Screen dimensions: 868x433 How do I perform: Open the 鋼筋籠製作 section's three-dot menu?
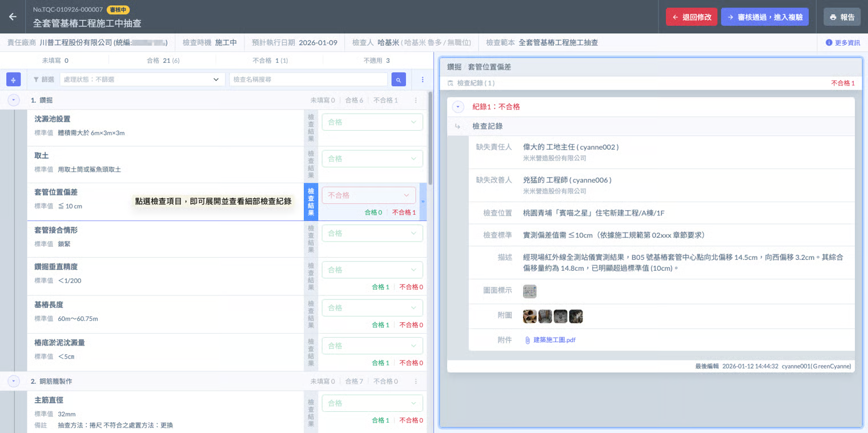[x=416, y=381]
